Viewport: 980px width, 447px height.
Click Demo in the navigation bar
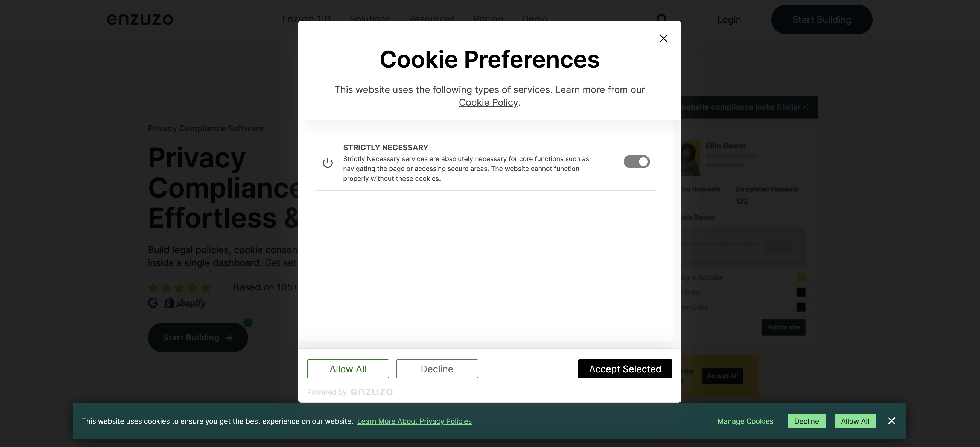pyautogui.click(x=535, y=19)
